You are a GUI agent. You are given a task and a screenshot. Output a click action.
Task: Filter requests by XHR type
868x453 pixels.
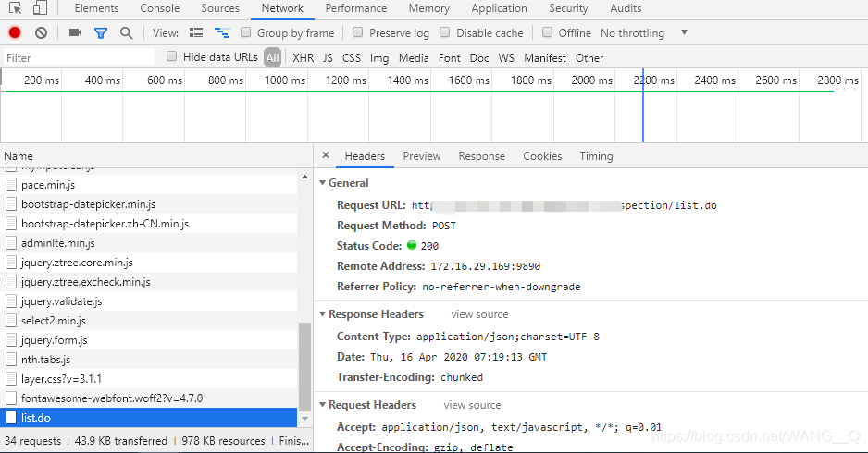[x=303, y=57]
